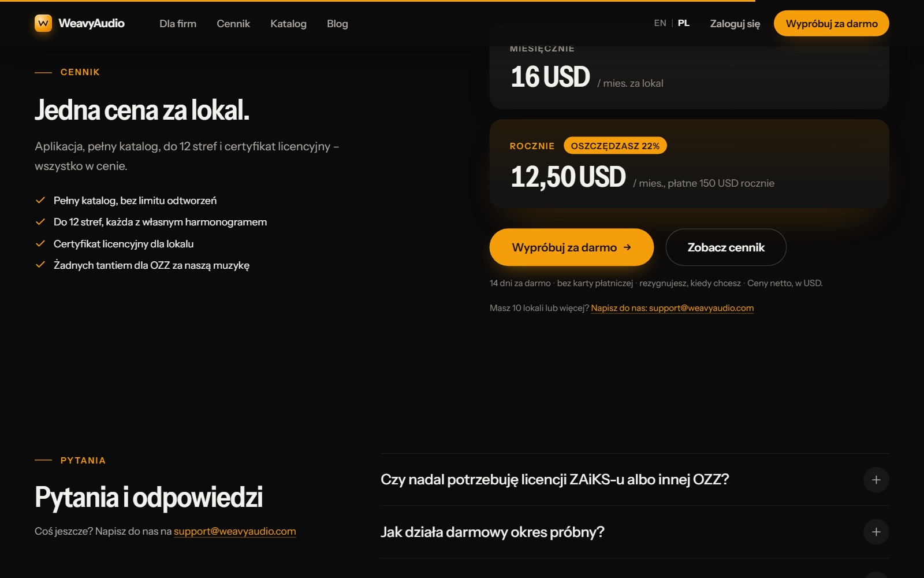
Task: Open the Katalog navigation link
Action: [288, 24]
